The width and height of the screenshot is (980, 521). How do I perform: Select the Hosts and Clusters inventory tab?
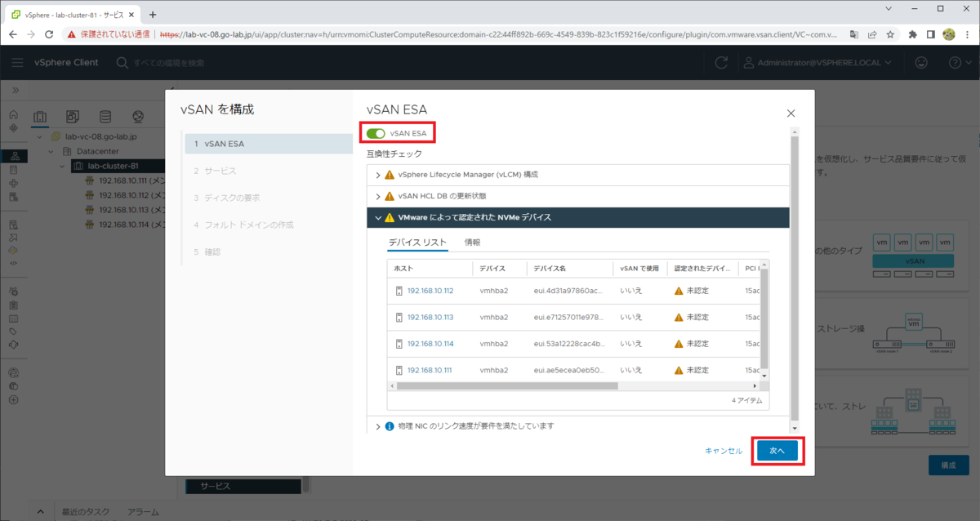pyautogui.click(x=40, y=117)
